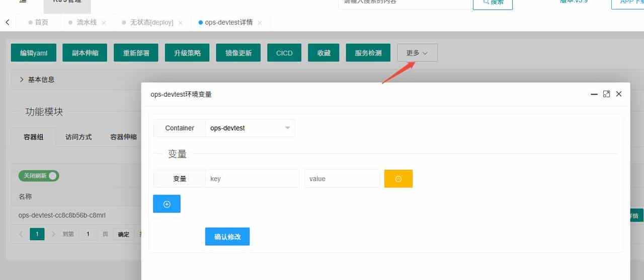Viewport: 644px width, 280px height.
Task: Go to previous page arrow
Action: 21,234
